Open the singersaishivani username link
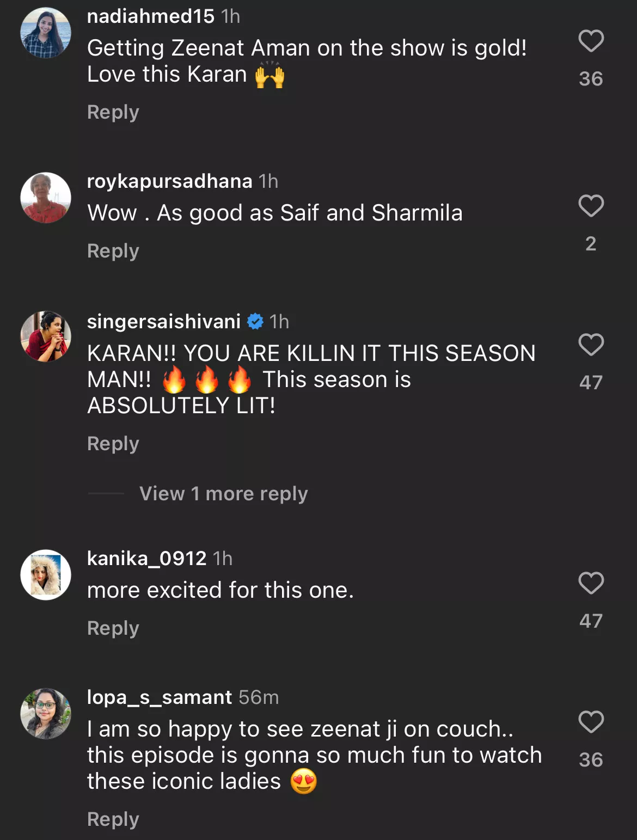Image resolution: width=637 pixels, height=840 pixels. (x=164, y=322)
